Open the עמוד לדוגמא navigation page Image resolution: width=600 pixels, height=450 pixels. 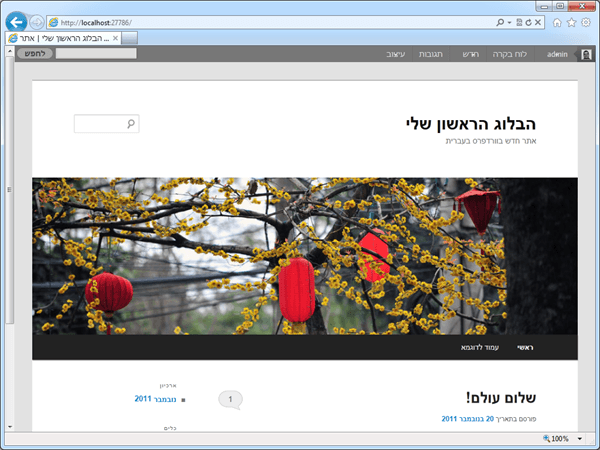pos(479,347)
